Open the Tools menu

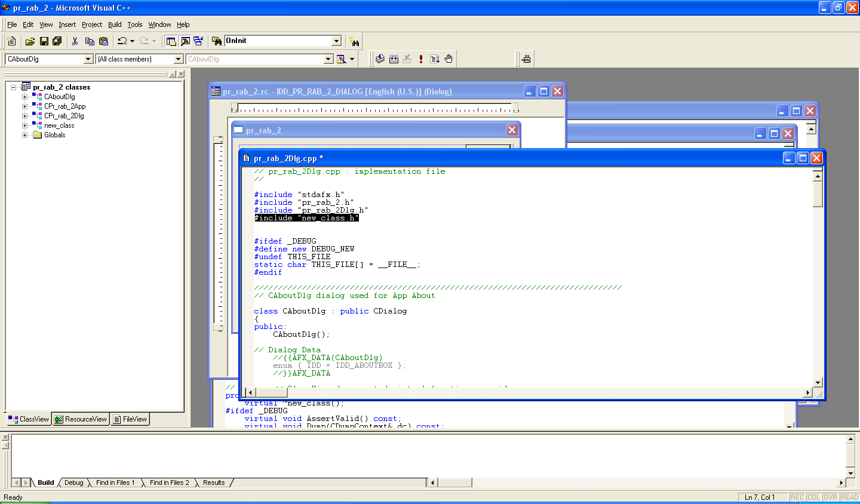(135, 24)
